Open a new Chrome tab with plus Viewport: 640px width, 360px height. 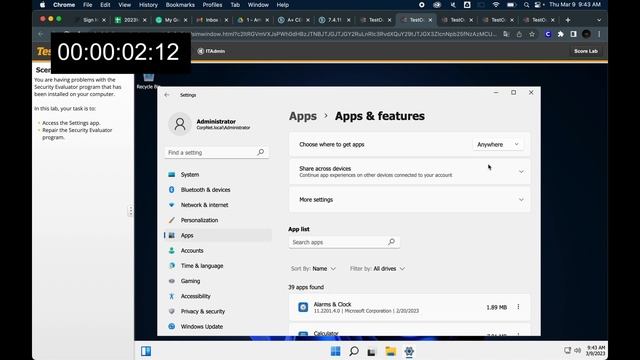[x=568, y=20]
